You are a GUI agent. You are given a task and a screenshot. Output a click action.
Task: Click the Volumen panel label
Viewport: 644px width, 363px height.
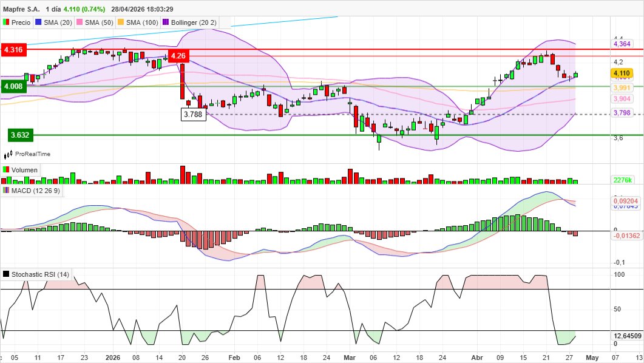24,170
